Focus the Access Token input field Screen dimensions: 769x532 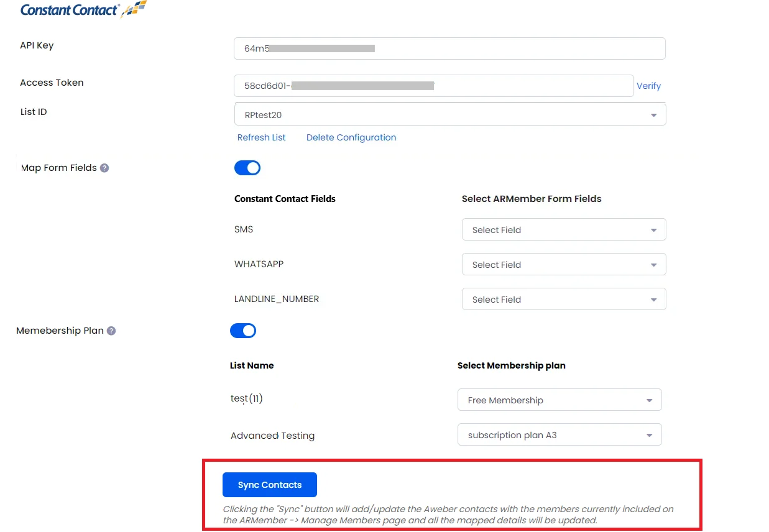point(434,86)
